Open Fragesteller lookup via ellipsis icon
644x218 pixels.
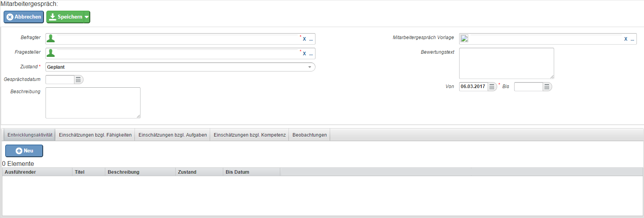(x=311, y=54)
